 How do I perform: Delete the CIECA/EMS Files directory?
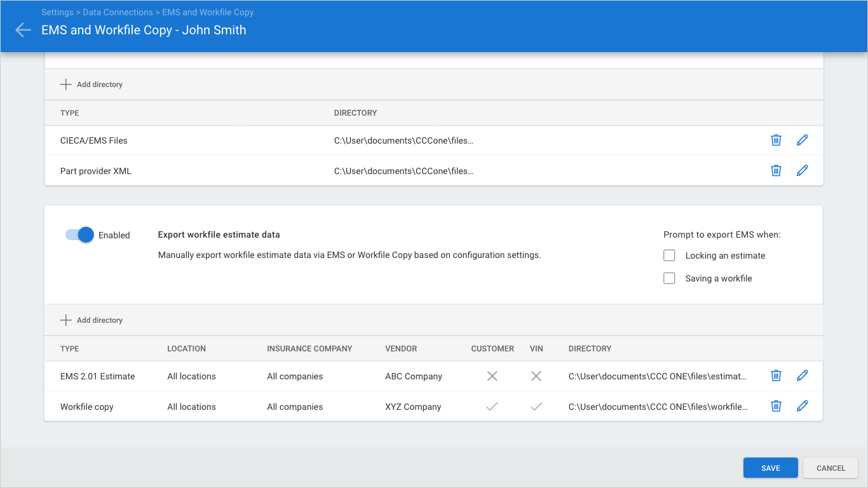(776, 140)
